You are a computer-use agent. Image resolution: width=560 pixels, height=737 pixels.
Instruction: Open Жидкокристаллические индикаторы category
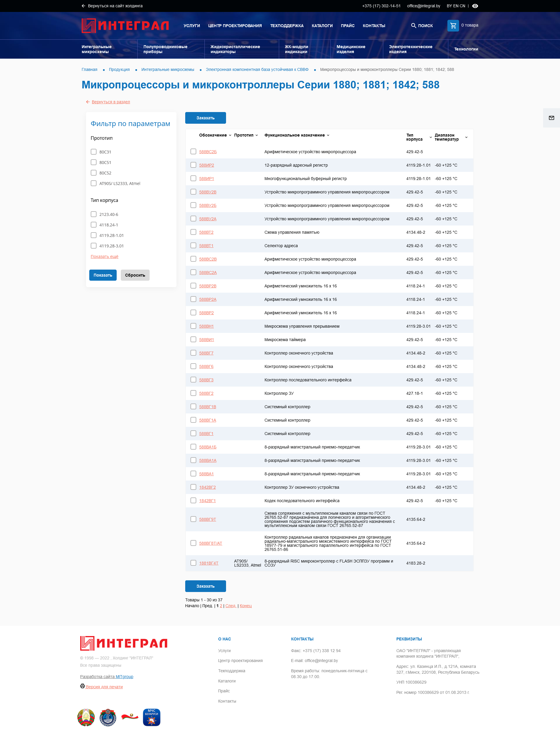click(235, 49)
